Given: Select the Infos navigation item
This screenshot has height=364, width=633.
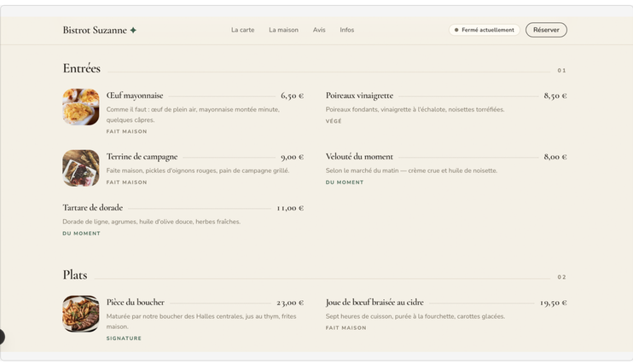Looking at the screenshot, I should click(x=346, y=30).
